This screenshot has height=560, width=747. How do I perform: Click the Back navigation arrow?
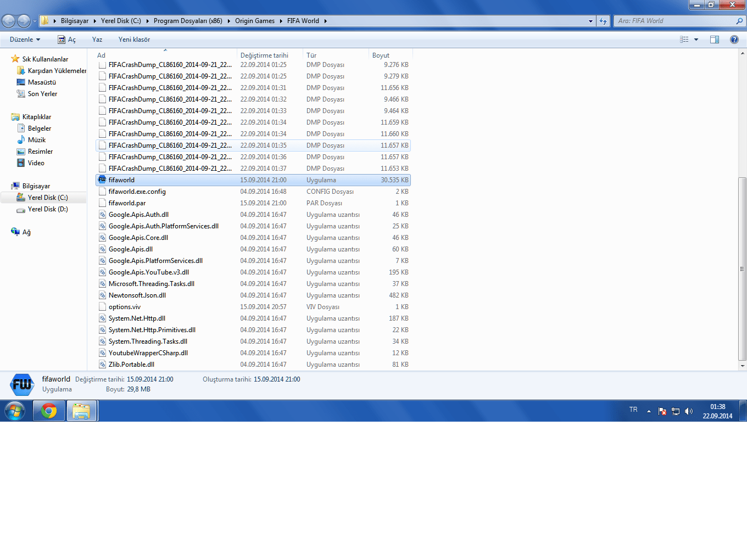coord(9,21)
